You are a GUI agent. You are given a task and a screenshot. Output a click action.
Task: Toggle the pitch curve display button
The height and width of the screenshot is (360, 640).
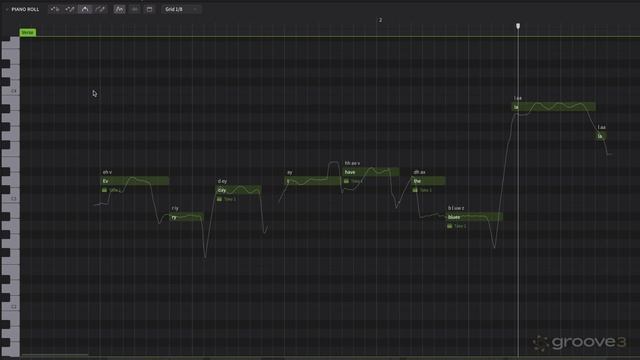pyautogui.click(x=119, y=9)
